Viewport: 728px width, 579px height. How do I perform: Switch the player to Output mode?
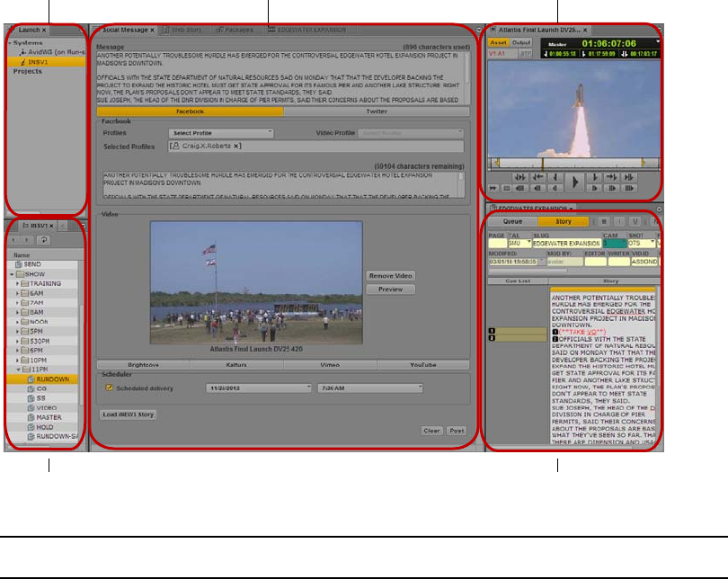point(521,42)
